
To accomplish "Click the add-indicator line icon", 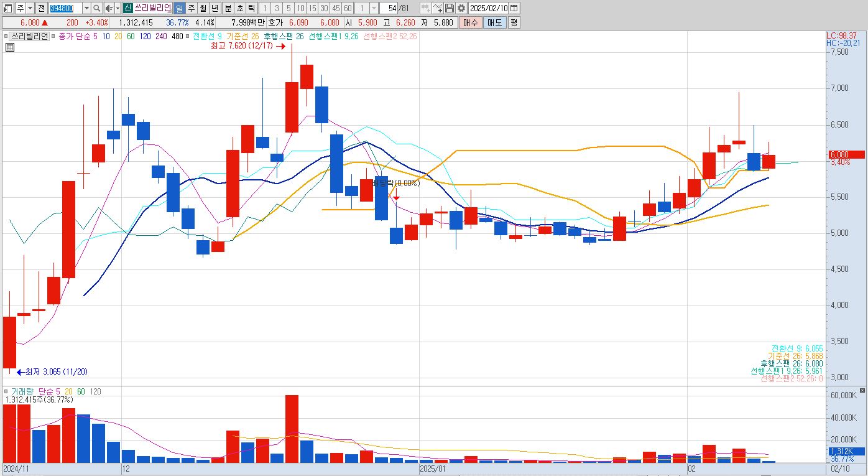I will click(x=438, y=8).
